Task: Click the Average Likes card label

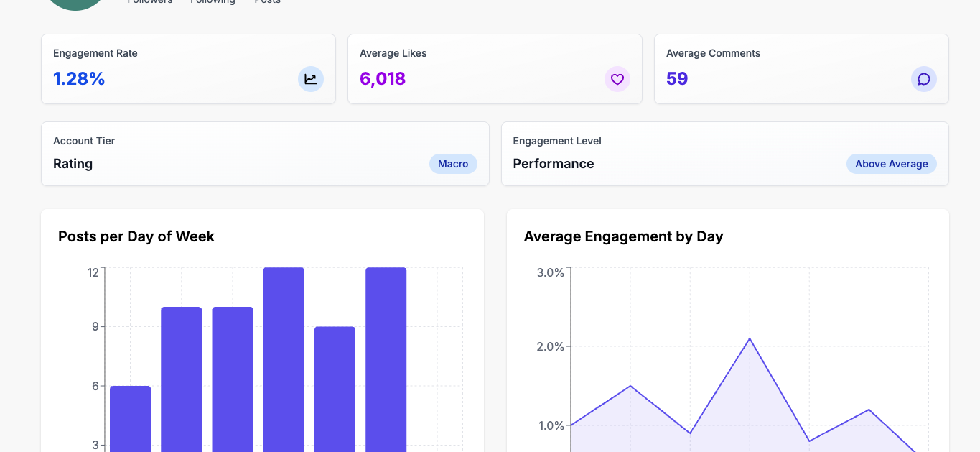Action: pos(393,53)
